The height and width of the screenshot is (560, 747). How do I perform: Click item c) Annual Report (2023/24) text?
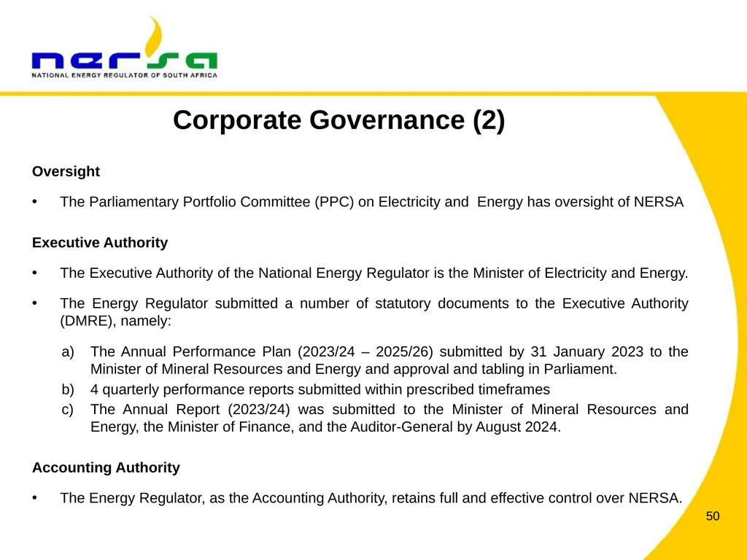[390, 418]
